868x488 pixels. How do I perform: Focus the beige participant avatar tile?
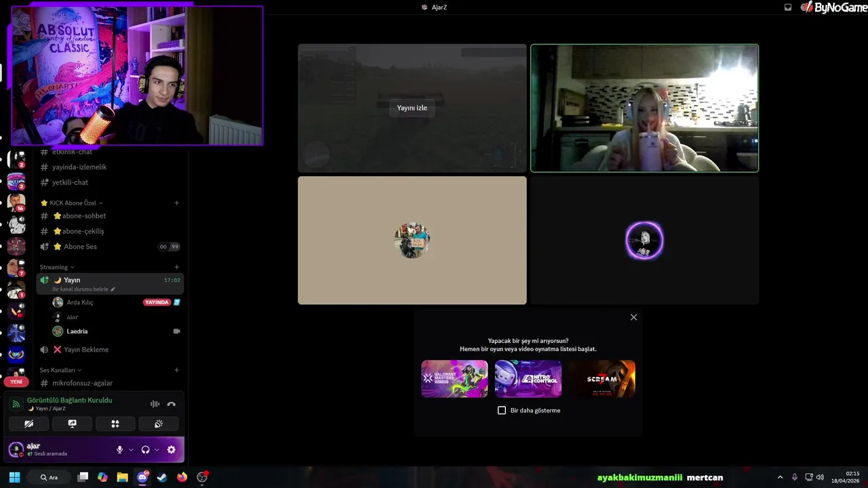coord(412,241)
